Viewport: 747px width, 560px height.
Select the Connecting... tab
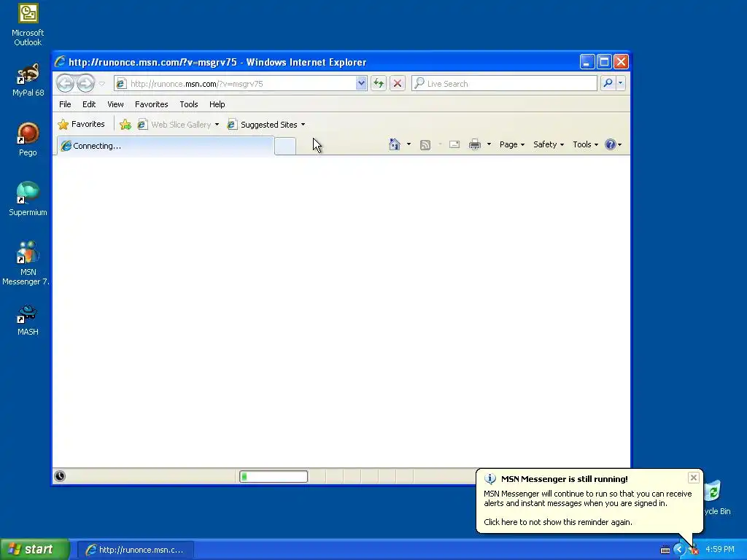click(x=166, y=146)
